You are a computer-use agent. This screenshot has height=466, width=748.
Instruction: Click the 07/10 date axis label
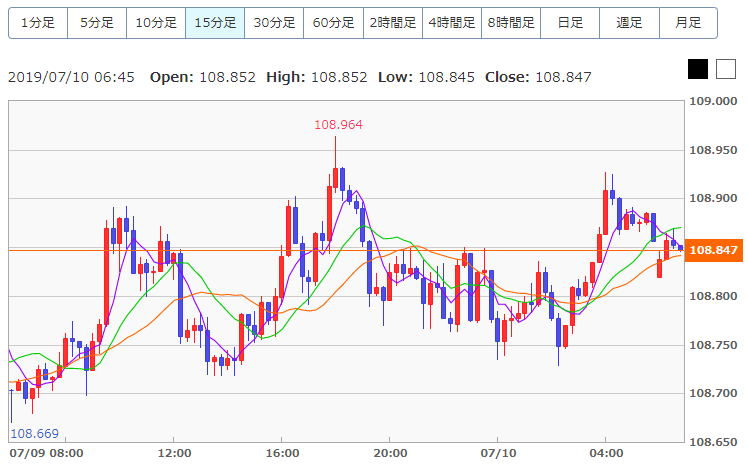click(498, 453)
